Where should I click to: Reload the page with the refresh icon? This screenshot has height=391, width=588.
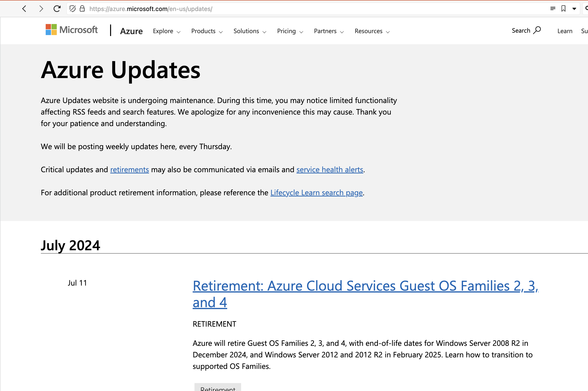57,9
